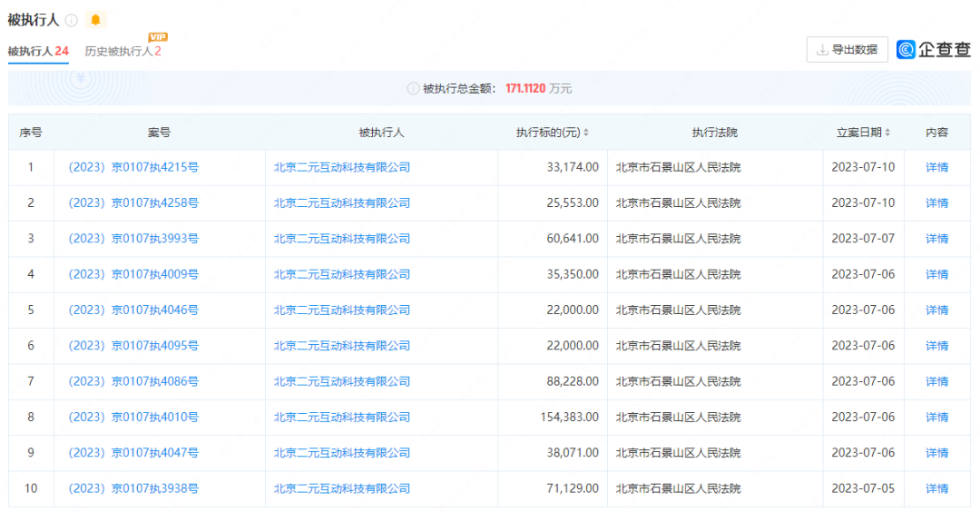
Task: View 详情 for case 执4258号
Action: coord(936,203)
